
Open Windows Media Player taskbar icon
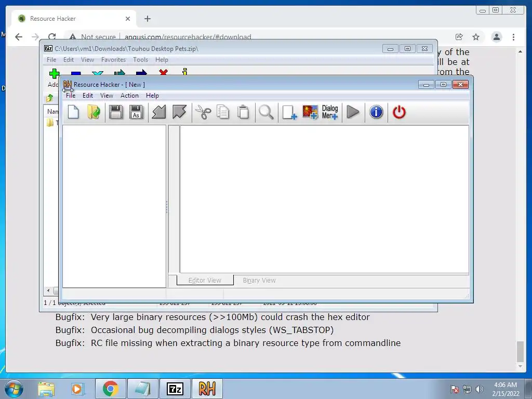[77, 389]
